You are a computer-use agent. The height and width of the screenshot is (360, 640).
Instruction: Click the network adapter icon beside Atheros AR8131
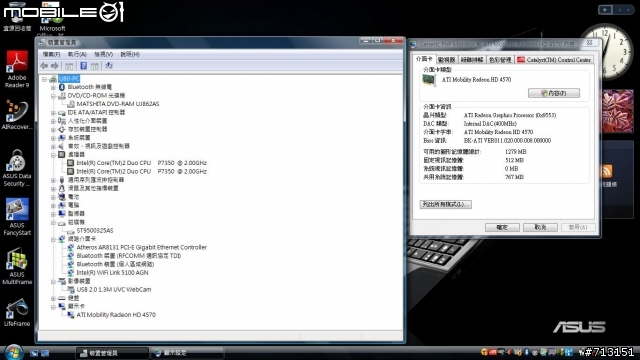[x=71, y=247]
